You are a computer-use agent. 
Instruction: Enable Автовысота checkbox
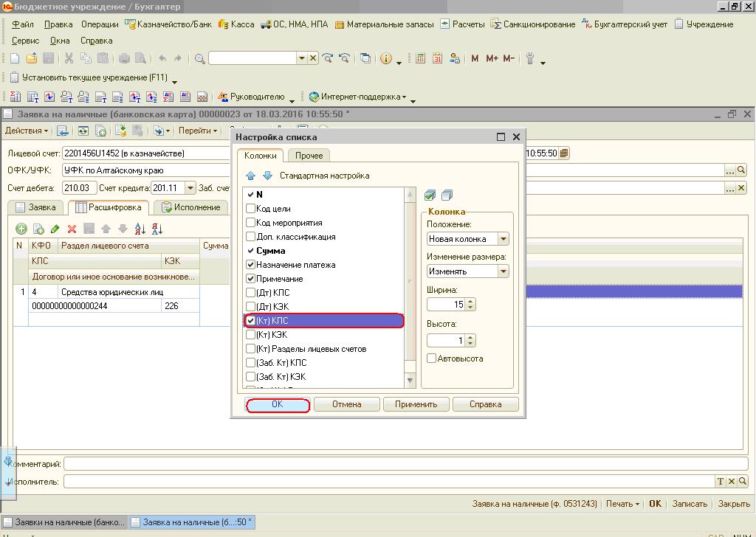431,358
